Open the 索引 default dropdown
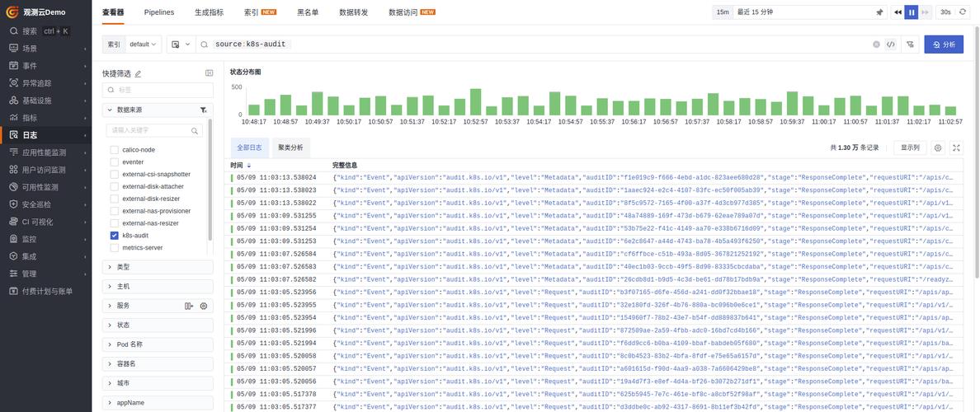 point(144,44)
